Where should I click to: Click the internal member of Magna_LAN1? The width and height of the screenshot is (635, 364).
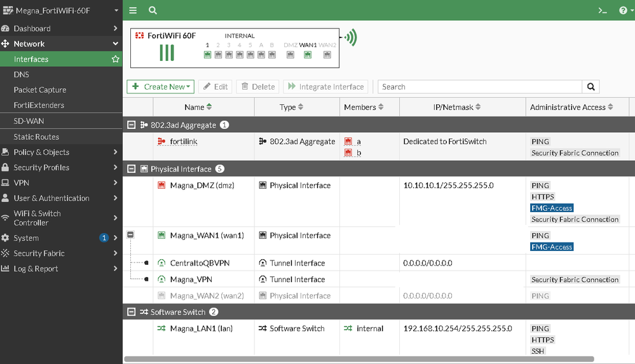370,328
